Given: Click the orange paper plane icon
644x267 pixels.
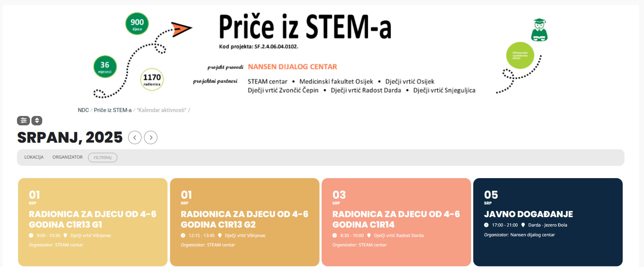Looking at the screenshot, I should point(181,29).
